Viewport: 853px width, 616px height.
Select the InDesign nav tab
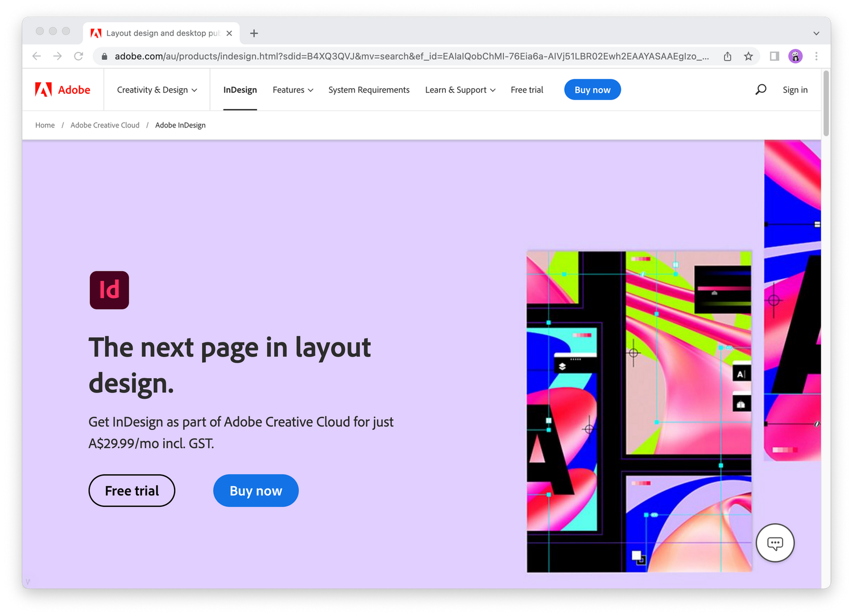pyautogui.click(x=240, y=90)
